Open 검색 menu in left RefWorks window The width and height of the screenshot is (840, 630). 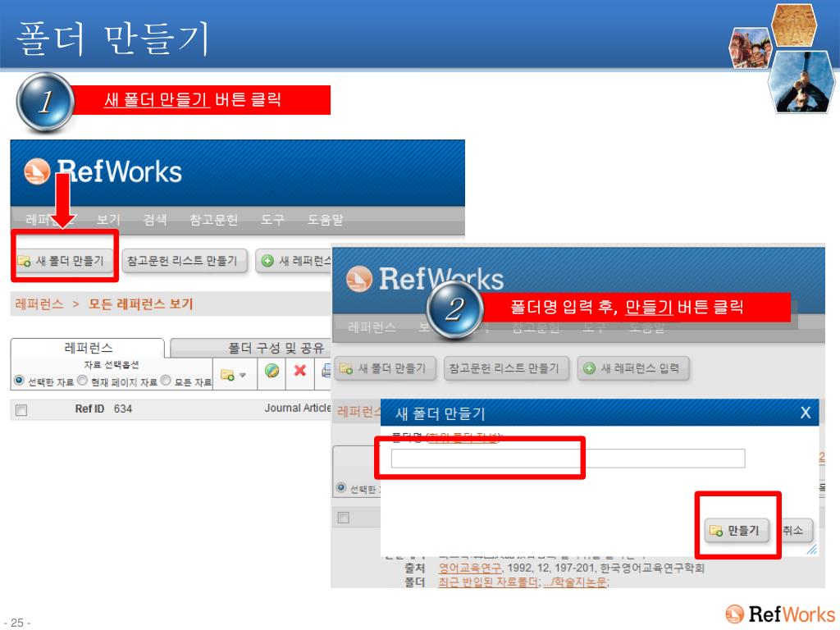coord(155,220)
